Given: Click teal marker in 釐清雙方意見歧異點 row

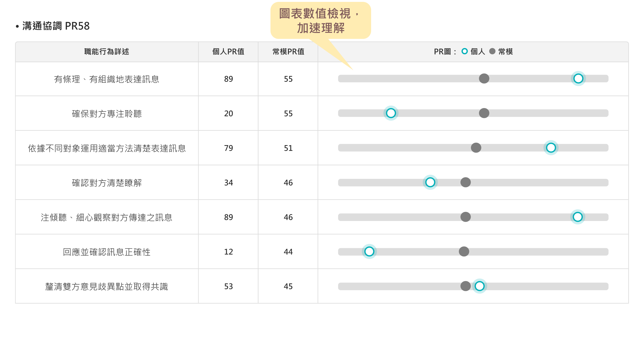Looking at the screenshot, I should [x=480, y=286].
